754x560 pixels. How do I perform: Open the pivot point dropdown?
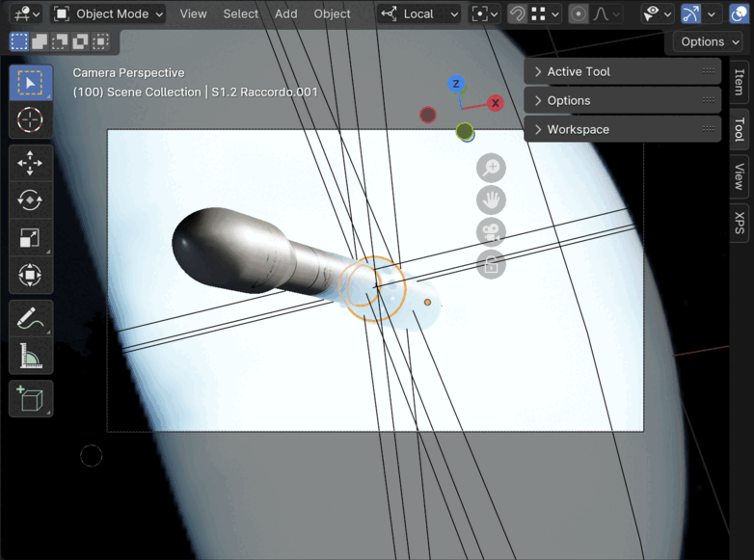click(485, 13)
